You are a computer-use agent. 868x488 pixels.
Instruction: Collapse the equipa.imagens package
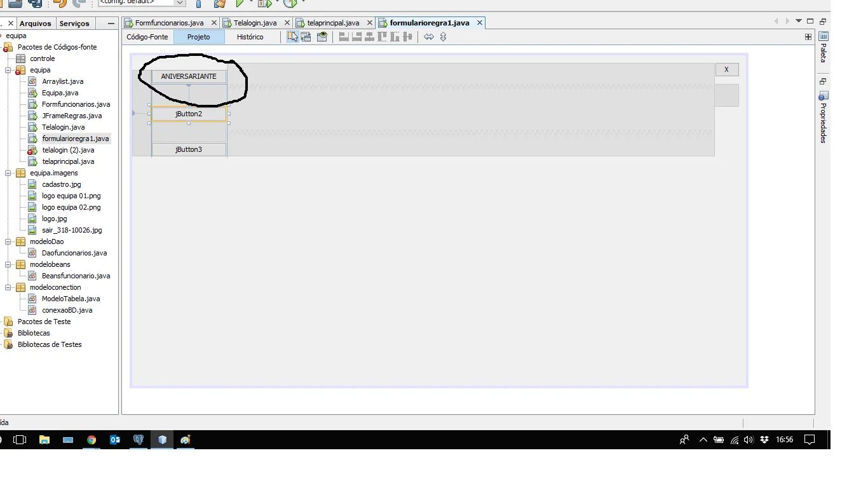coord(9,173)
